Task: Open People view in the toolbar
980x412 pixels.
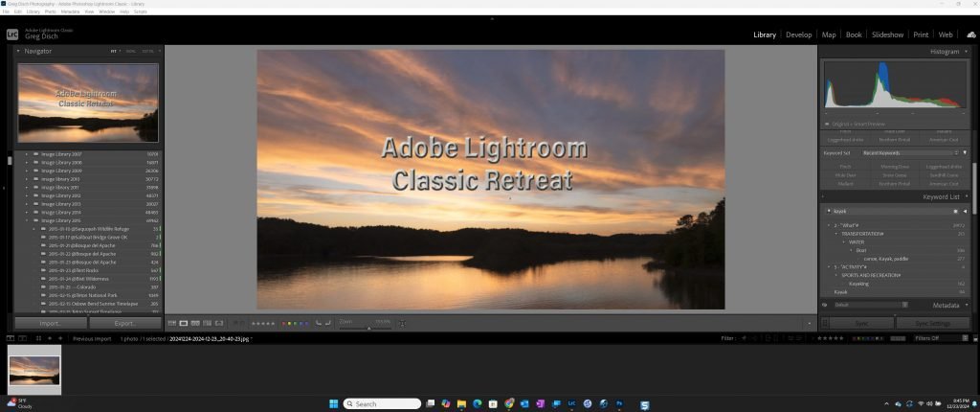Action: tap(219, 323)
